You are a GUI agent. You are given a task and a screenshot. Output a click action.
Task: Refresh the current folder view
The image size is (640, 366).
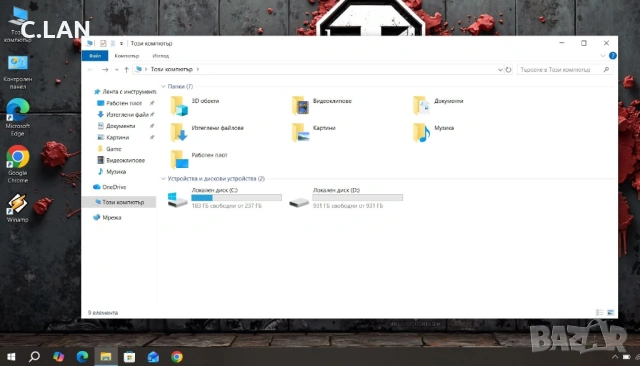pos(508,70)
